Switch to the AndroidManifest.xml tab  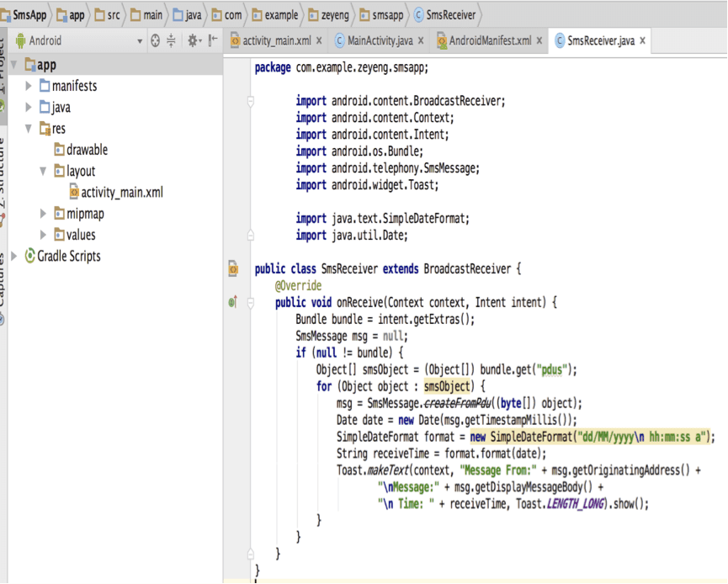click(489, 40)
